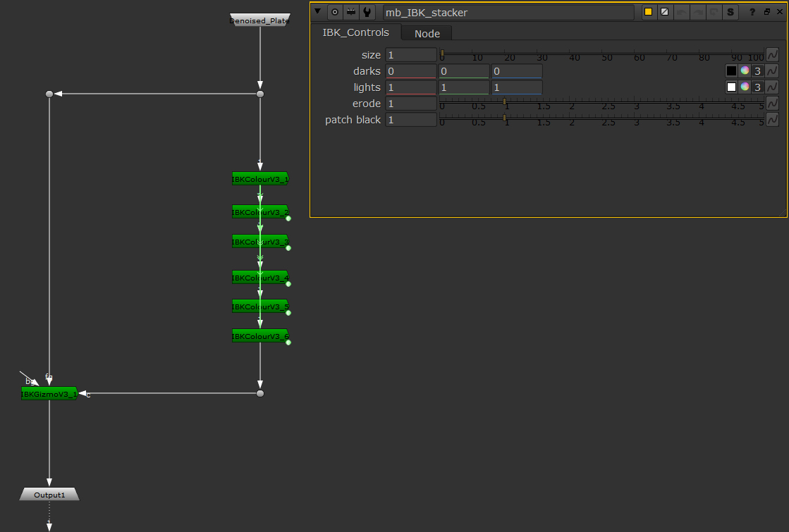Toggle the half-filled square postage stamp button

click(x=665, y=12)
